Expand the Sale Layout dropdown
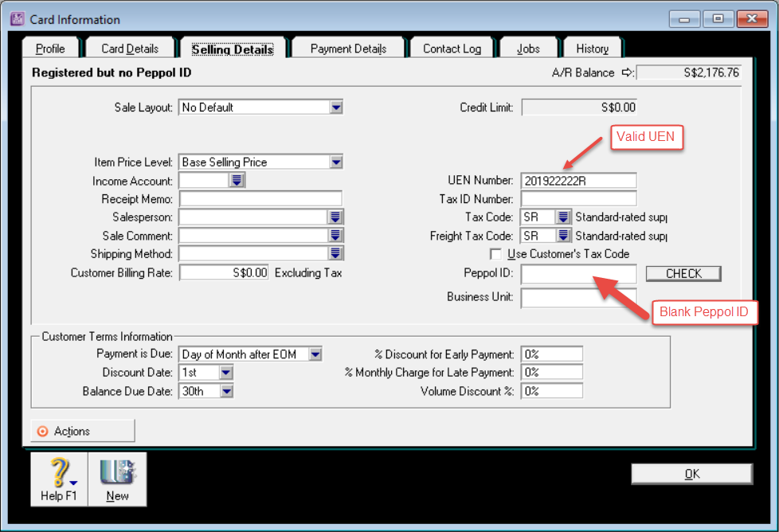779x532 pixels. 336,108
